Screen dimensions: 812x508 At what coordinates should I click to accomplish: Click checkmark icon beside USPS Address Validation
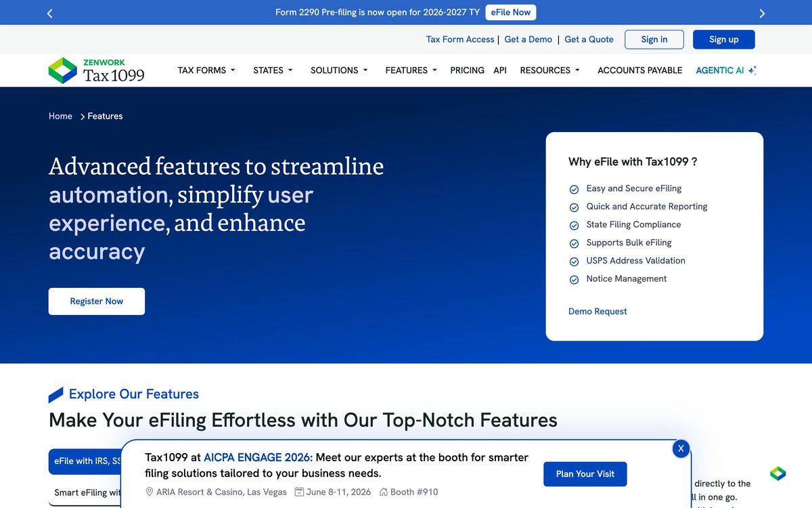574,261
